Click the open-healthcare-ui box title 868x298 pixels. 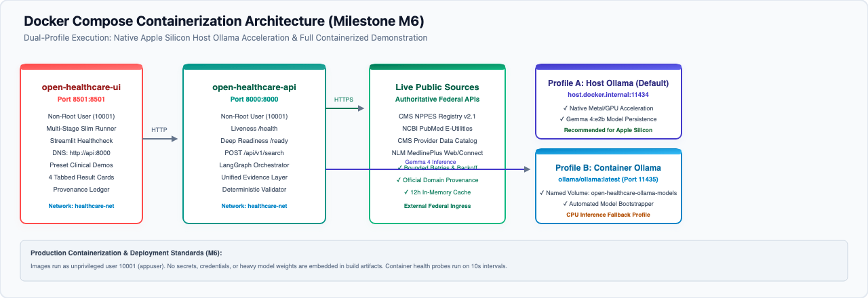coord(81,87)
